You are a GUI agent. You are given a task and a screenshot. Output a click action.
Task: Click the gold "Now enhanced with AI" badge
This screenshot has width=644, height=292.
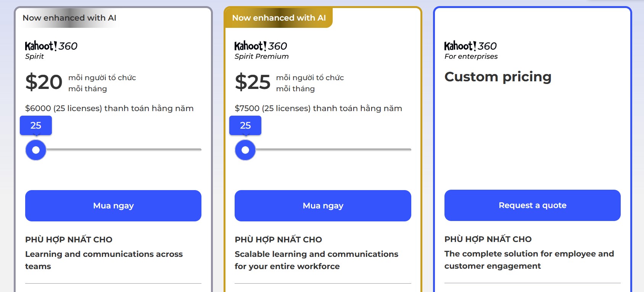pos(279,18)
